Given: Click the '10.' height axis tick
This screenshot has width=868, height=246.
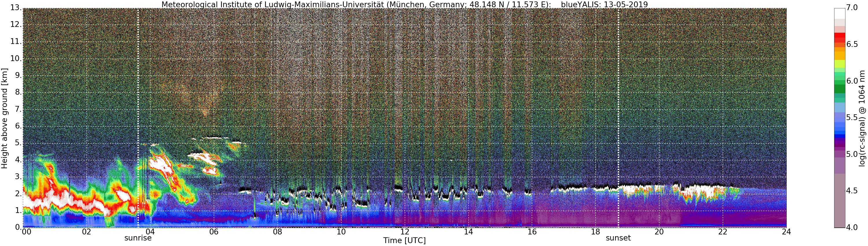Looking at the screenshot, I should point(16,58).
